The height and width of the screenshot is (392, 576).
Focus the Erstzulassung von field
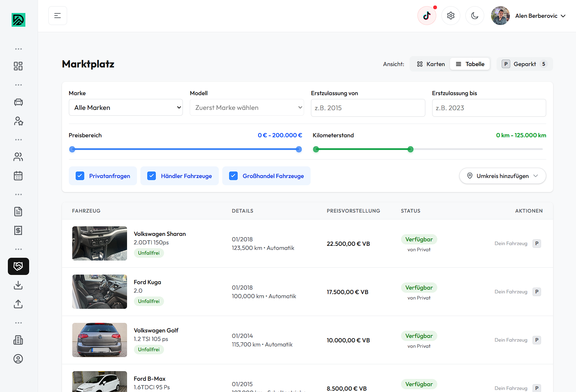point(368,108)
